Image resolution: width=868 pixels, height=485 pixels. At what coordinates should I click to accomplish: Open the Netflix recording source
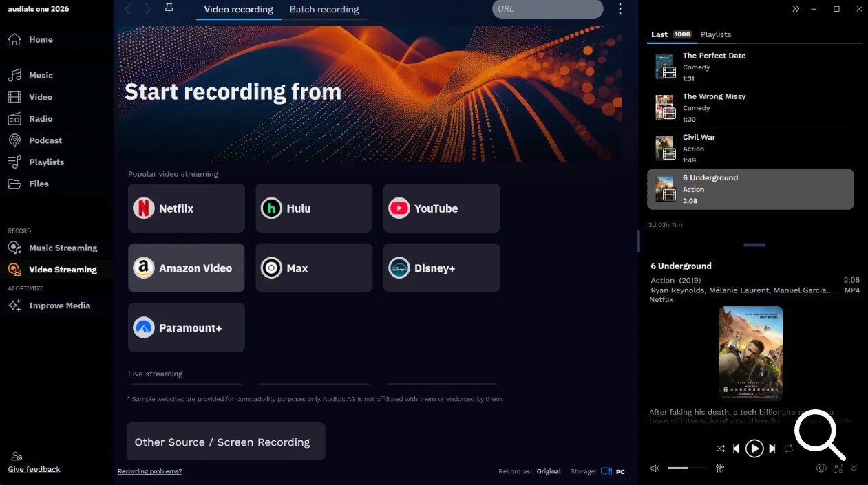pyautogui.click(x=186, y=208)
